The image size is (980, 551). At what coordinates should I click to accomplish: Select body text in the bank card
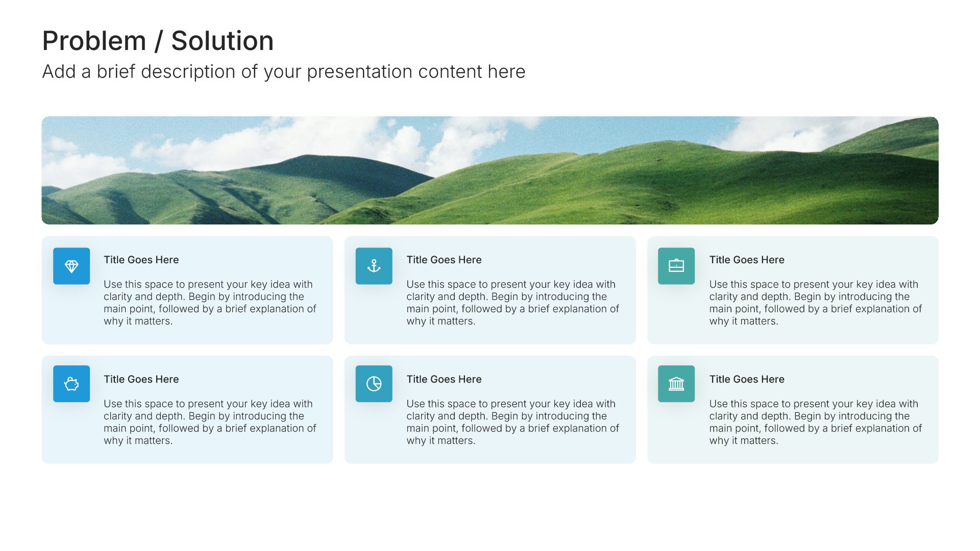pos(815,422)
